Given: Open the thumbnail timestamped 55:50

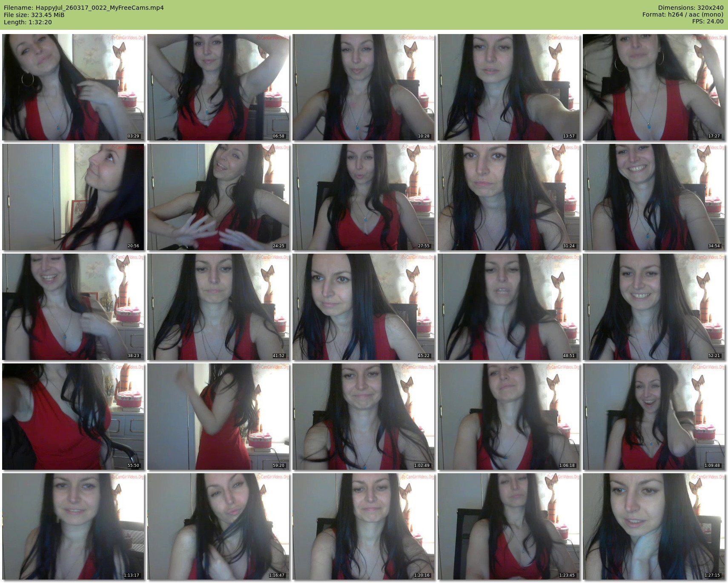Looking at the screenshot, I should pyautogui.click(x=73, y=417).
